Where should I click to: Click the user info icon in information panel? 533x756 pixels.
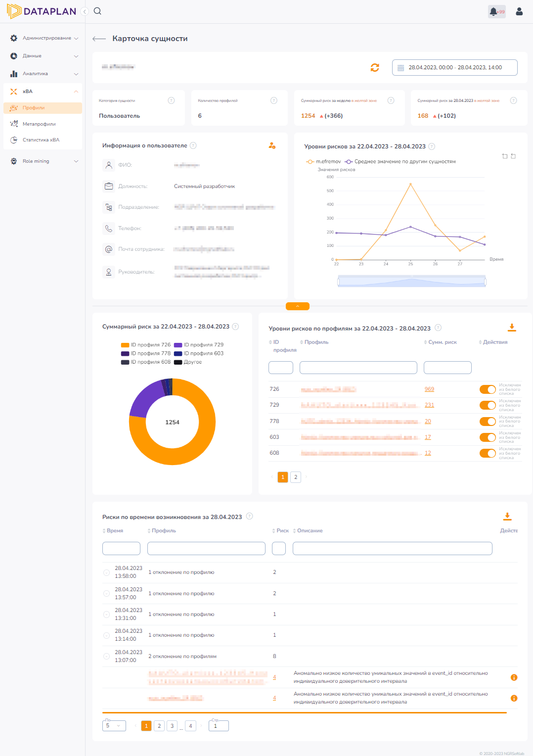[272, 145]
